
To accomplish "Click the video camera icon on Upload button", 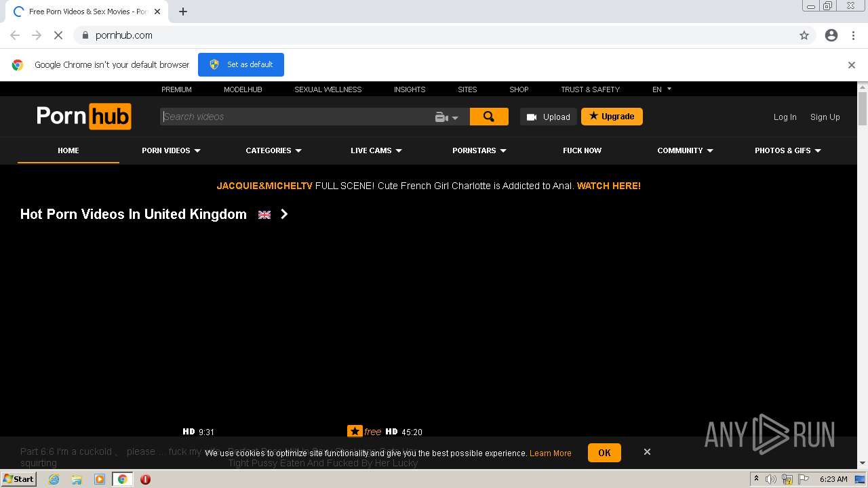I will [532, 117].
